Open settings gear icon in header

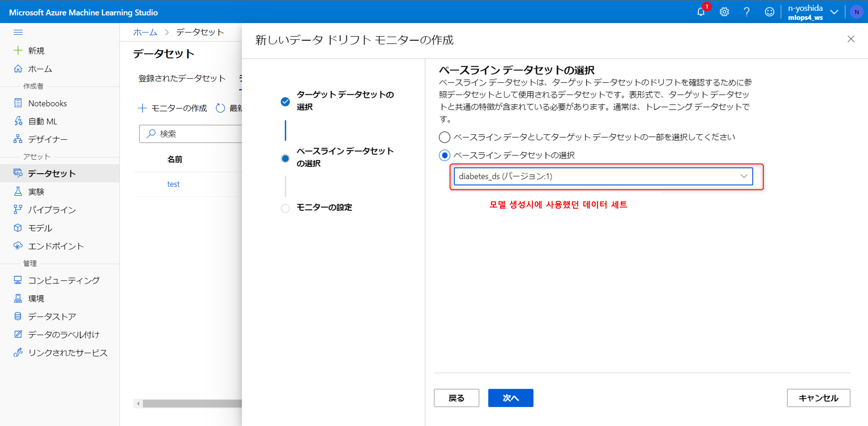point(724,12)
